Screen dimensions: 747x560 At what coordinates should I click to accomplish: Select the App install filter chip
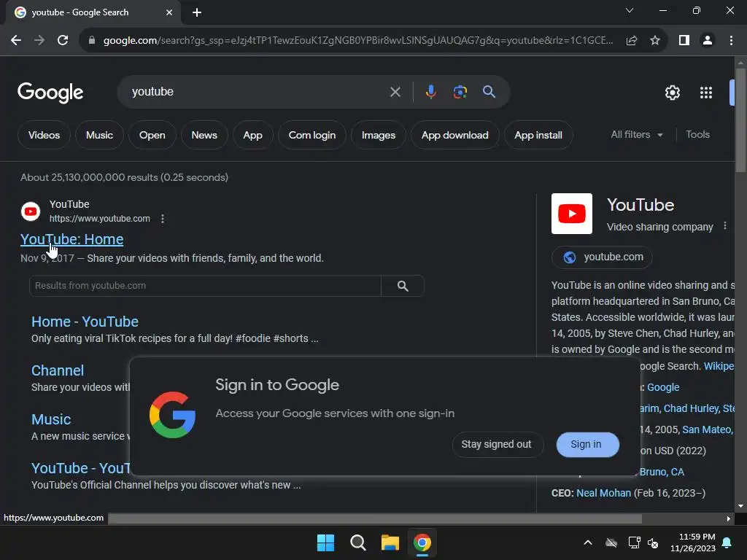(538, 135)
